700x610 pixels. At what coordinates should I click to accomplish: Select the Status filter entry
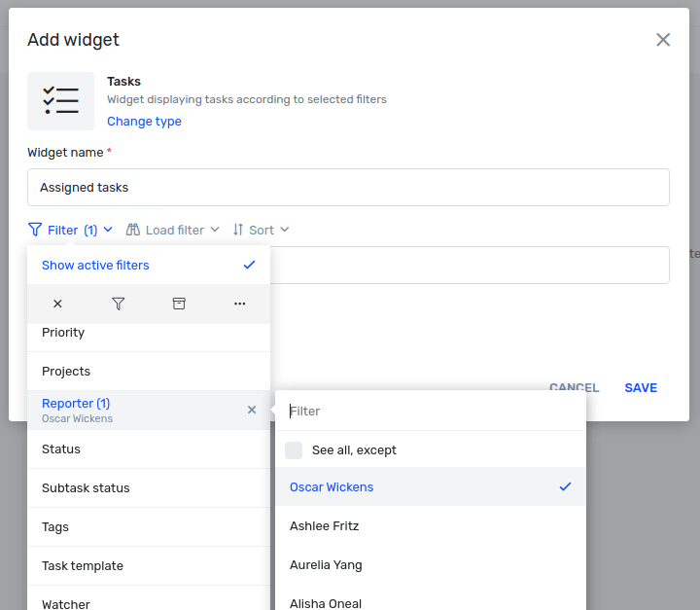pyautogui.click(x=149, y=449)
